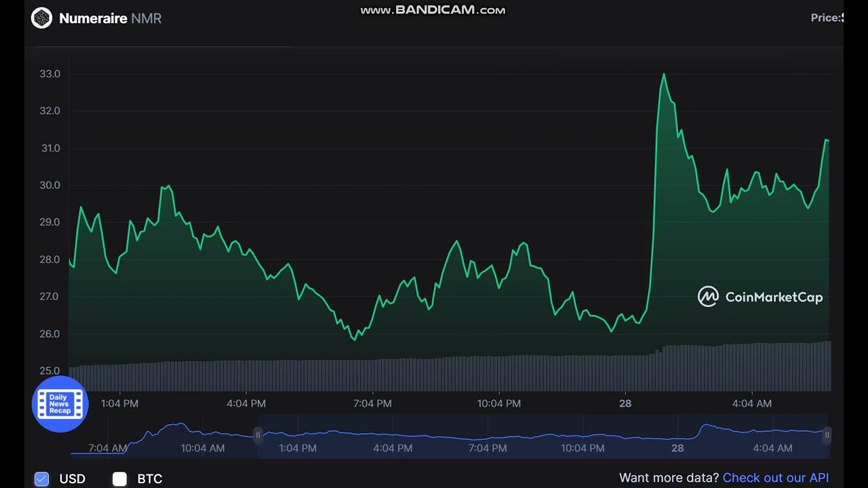
Task: Grab the left range handle of mini chart
Action: (x=258, y=434)
